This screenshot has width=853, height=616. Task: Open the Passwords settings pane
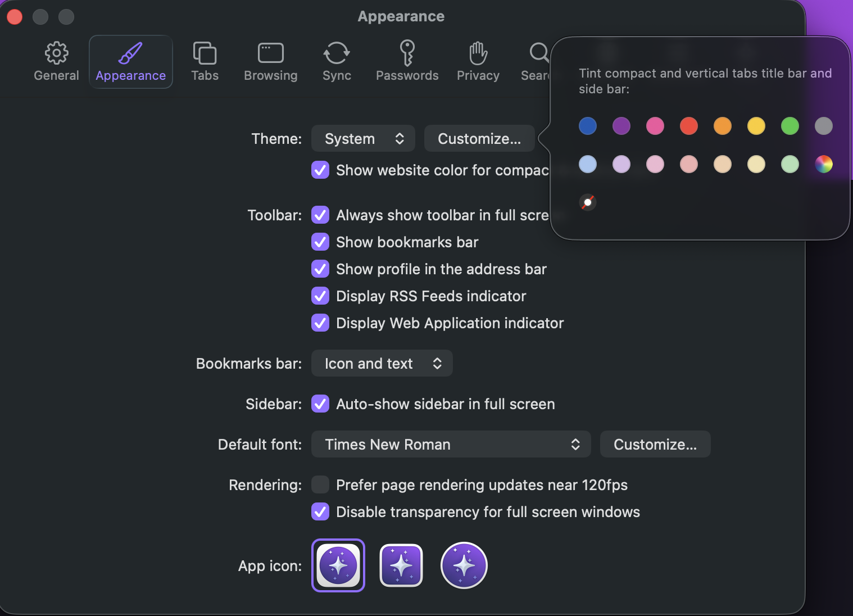point(407,62)
